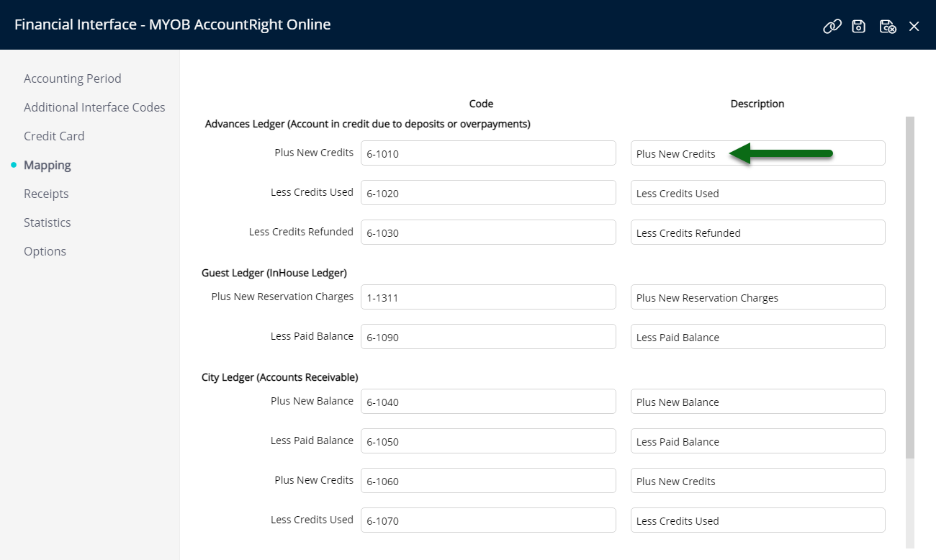Image resolution: width=936 pixels, height=560 pixels.
Task: Click City Ledger Plus New Credits code 6-1060
Action: coord(488,481)
